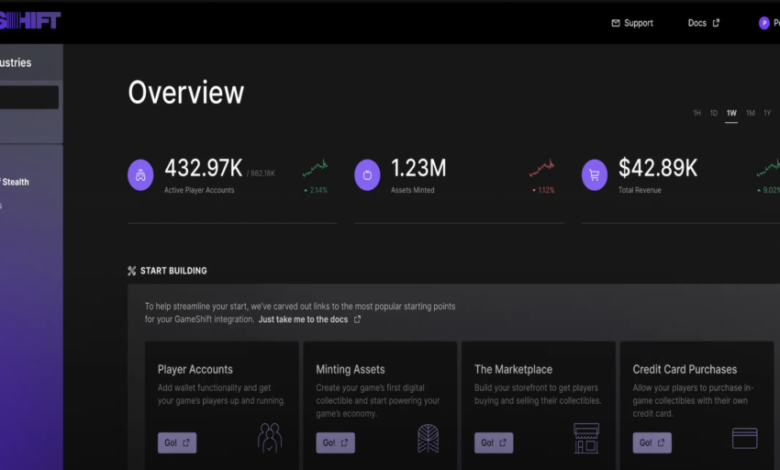Image resolution: width=780 pixels, height=470 pixels.
Task: Click the Assets Minted circle icon
Action: [x=367, y=174]
